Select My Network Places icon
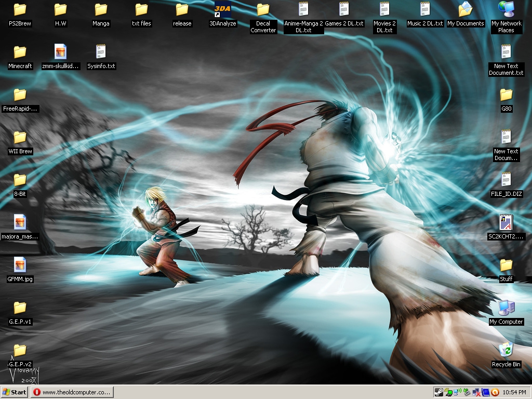Image resolution: width=532 pixels, height=399 pixels. [x=506, y=9]
